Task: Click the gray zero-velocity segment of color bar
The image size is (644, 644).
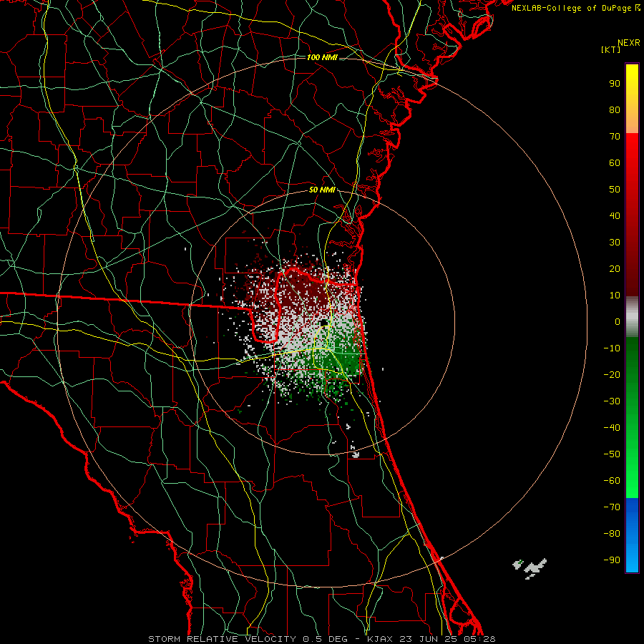Action: [x=632, y=317]
